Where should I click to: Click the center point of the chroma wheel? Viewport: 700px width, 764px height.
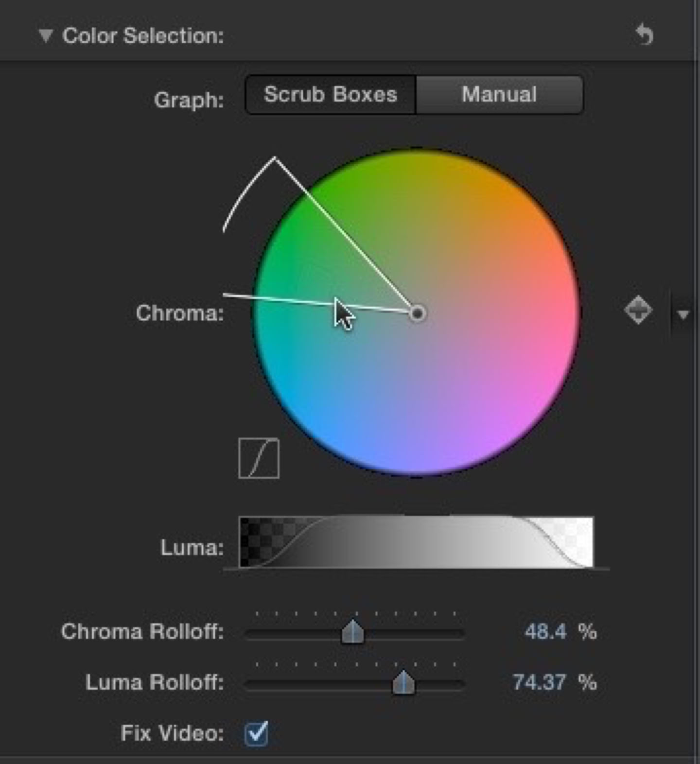pyautogui.click(x=417, y=313)
